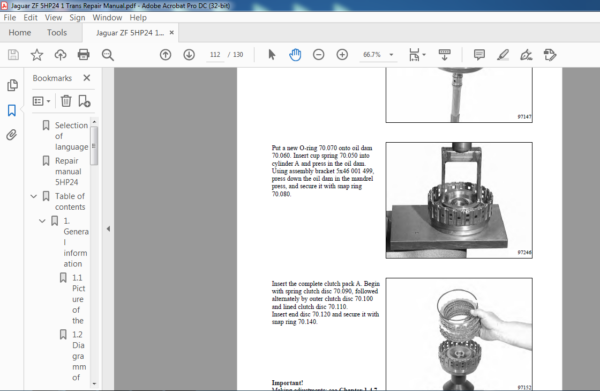This screenshot has width=600, height=391.
Task: Switch to the Tools tab
Action: [x=57, y=33]
